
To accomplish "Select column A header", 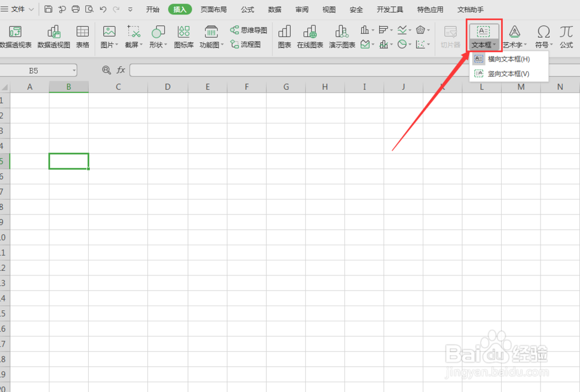I will point(30,87).
